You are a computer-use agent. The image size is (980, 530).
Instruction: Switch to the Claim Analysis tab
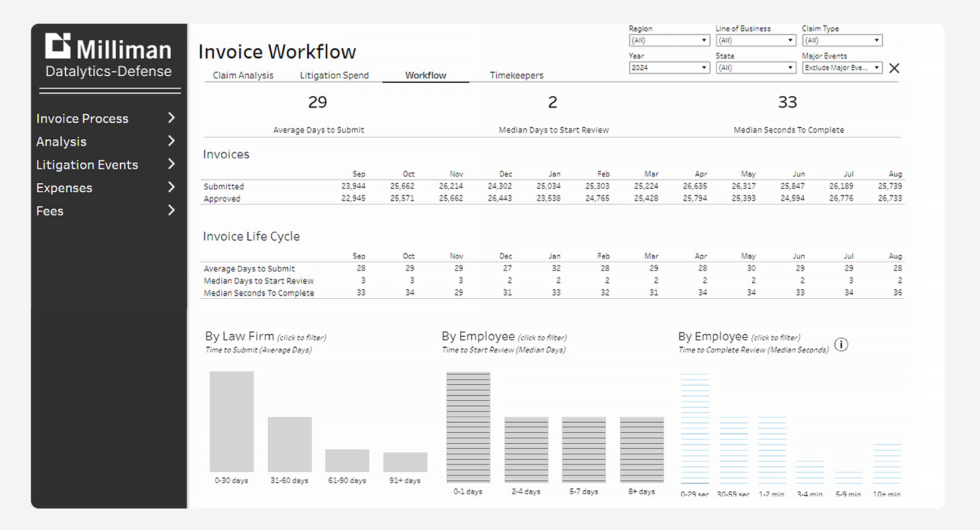click(x=242, y=75)
